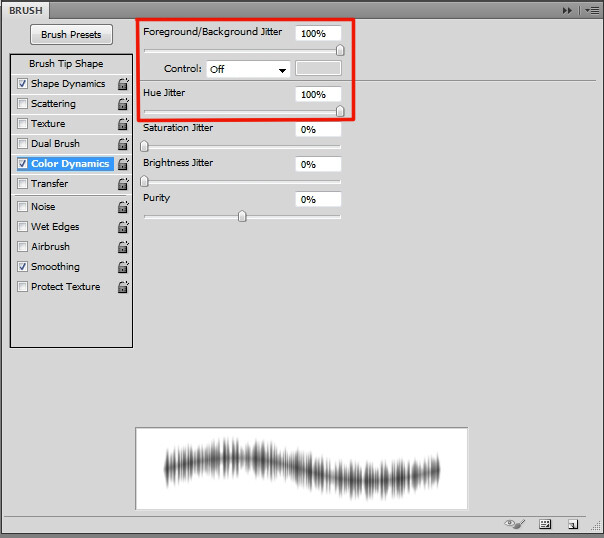This screenshot has width=604, height=538.
Task: Click the Brush Presets button
Action: coord(71,35)
